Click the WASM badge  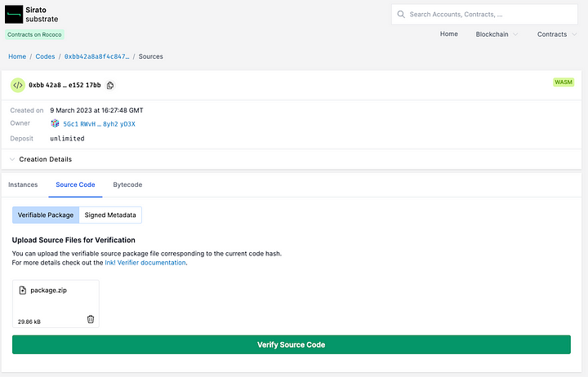pyautogui.click(x=563, y=82)
